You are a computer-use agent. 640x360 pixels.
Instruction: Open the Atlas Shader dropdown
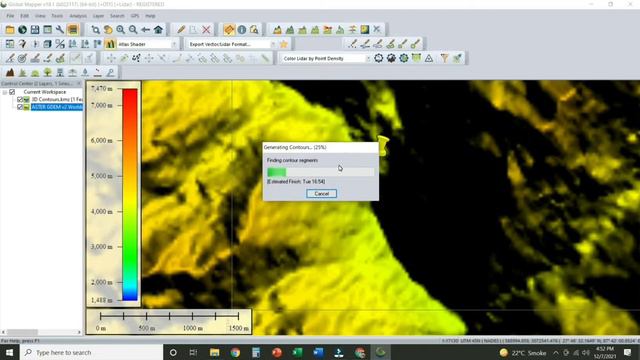147,44
